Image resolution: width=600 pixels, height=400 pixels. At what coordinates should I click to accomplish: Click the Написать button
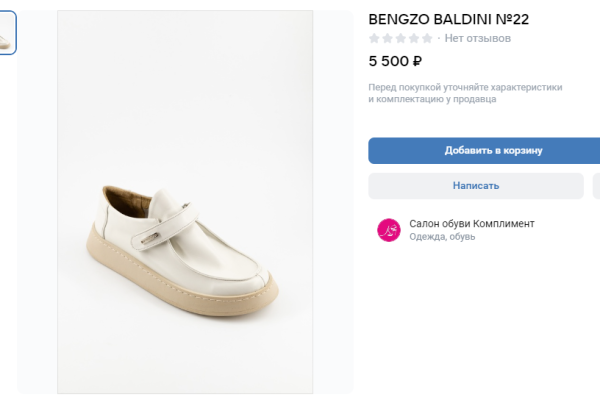[x=475, y=186]
